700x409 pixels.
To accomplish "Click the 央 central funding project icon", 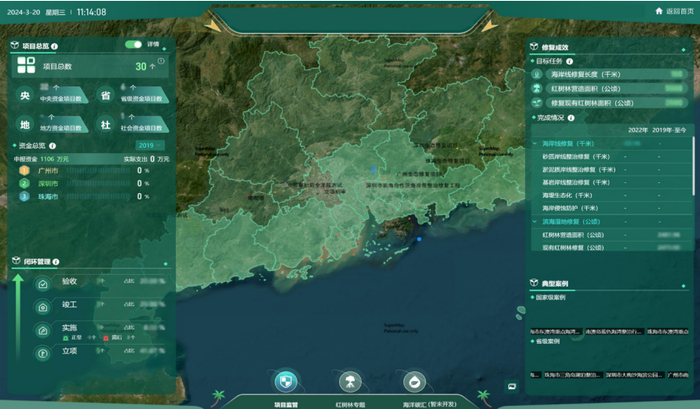I will coord(25,96).
